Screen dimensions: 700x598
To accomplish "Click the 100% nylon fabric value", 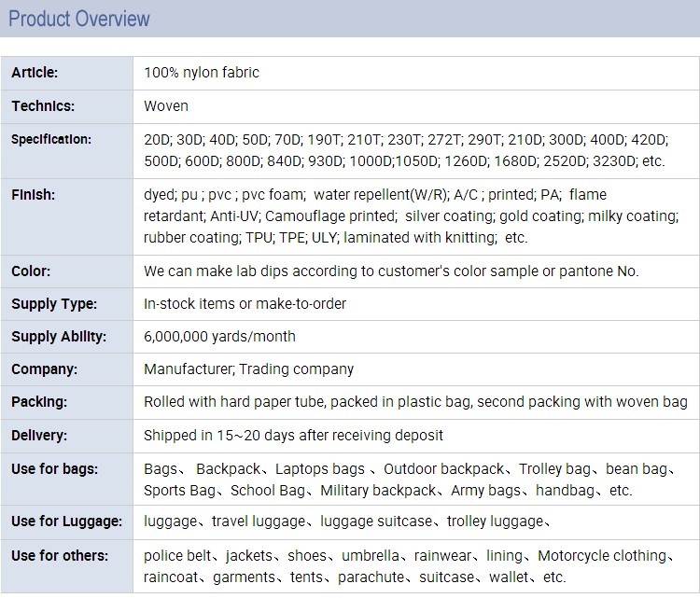I will [202, 73].
